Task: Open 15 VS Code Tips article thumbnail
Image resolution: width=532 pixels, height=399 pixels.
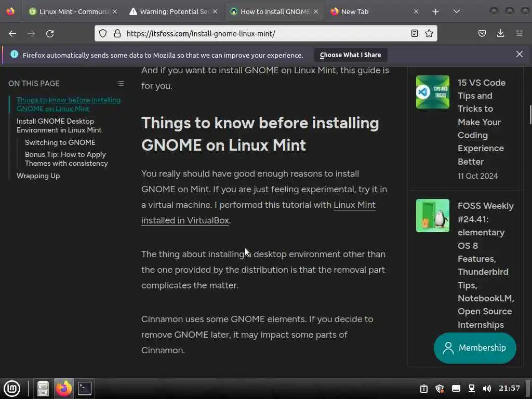Action: click(433, 92)
